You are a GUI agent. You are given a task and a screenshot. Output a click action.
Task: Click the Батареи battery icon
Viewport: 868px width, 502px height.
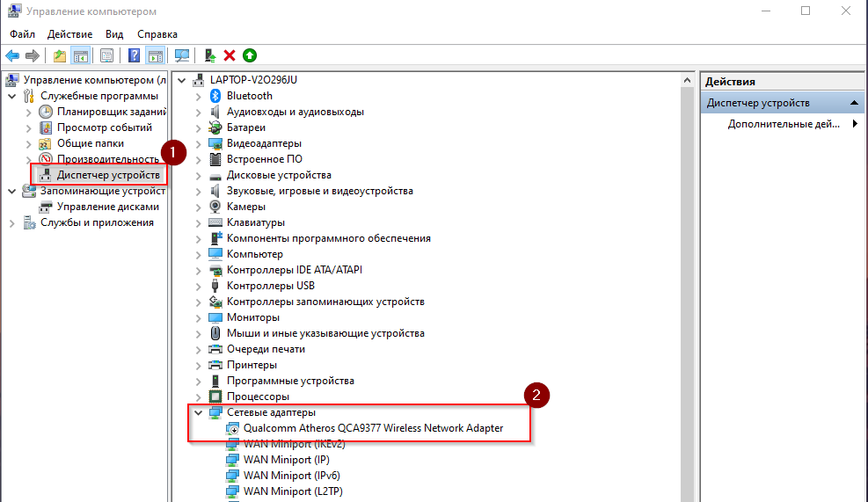click(x=215, y=127)
